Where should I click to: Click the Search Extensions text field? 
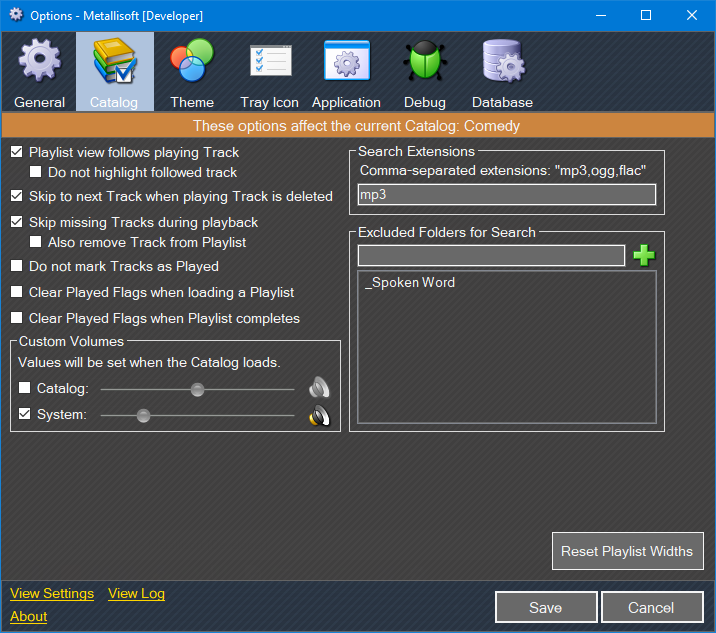[507, 195]
